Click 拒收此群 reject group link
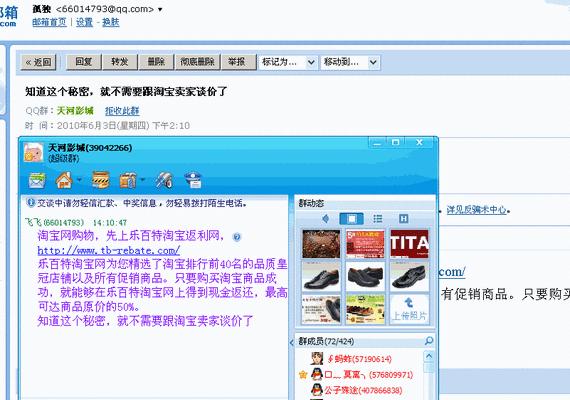Screen dimensions: 570x400 pos(122,111)
